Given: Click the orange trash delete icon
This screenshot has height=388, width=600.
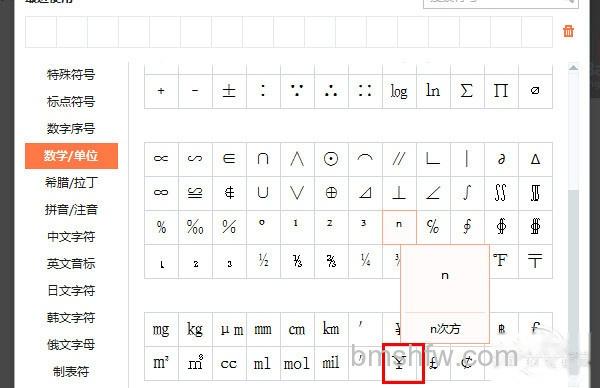Looking at the screenshot, I should point(568,31).
